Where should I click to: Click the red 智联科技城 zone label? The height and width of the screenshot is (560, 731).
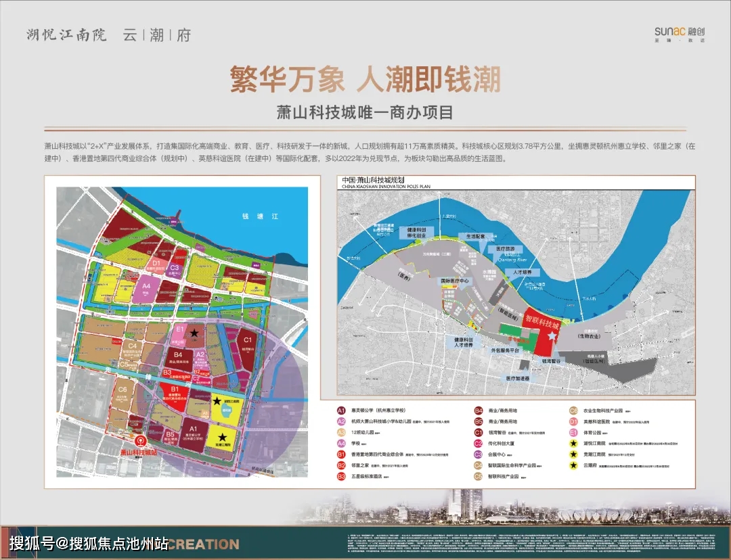(x=541, y=321)
